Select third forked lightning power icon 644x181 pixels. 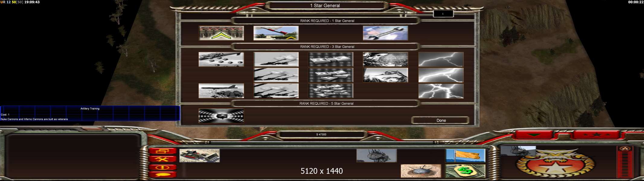(x=441, y=91)
